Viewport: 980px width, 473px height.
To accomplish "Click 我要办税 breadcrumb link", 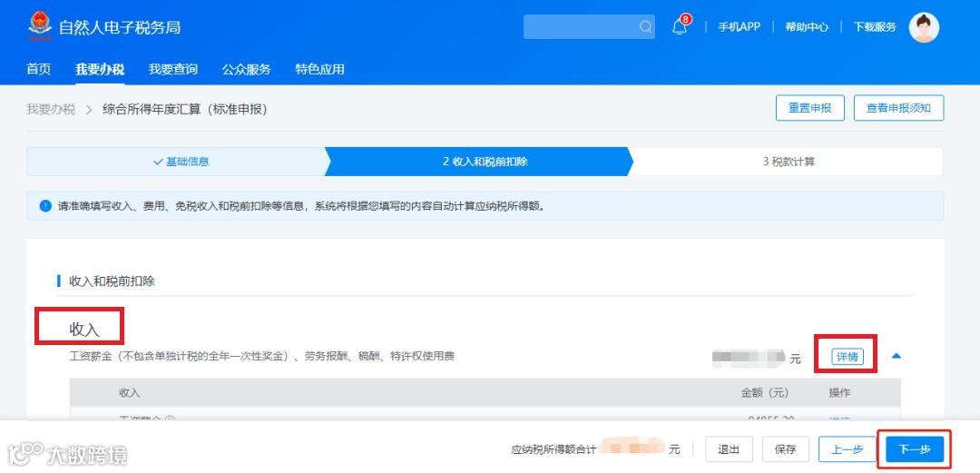I will tap(51, 110).
